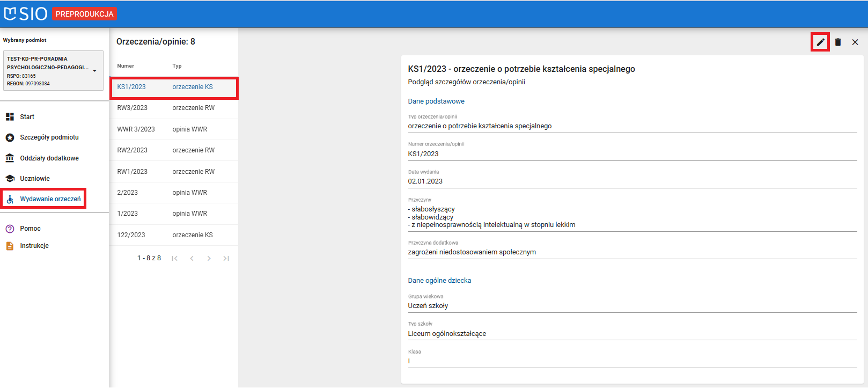Click the Szczegóły podmiotu star icon

tap(10, 137)
